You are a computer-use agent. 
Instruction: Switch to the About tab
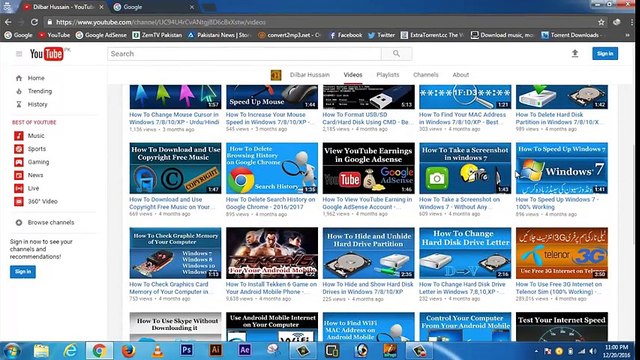pos(460,75)
